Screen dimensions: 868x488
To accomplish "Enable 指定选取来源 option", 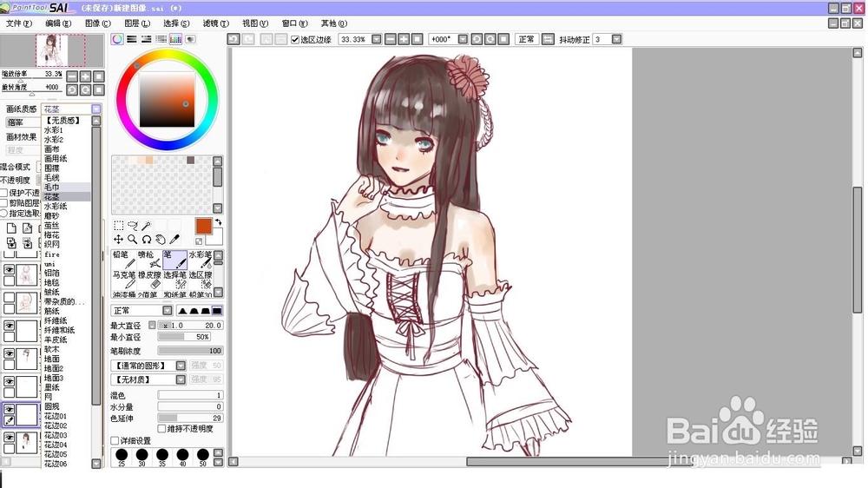I will click(x=3, y=214).
